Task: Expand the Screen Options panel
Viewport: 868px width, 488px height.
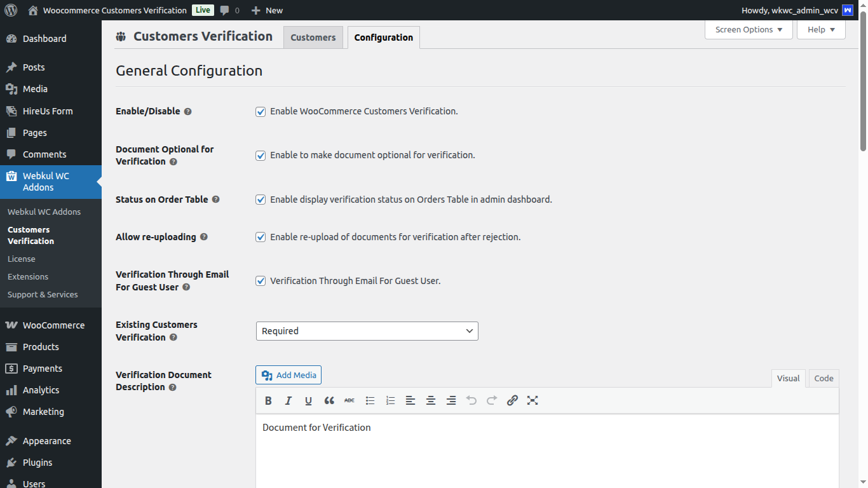Action: pyautogui.click(x=748, y=29)
